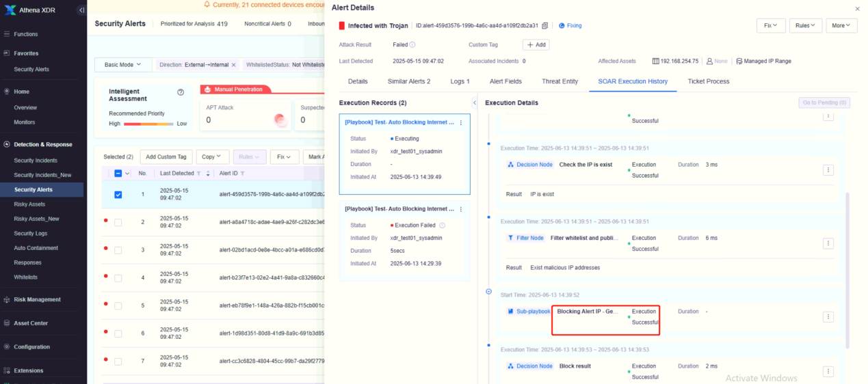Check alert row 5 checkbox
Viewport: 868px width, 384px height.
[118, 306]
